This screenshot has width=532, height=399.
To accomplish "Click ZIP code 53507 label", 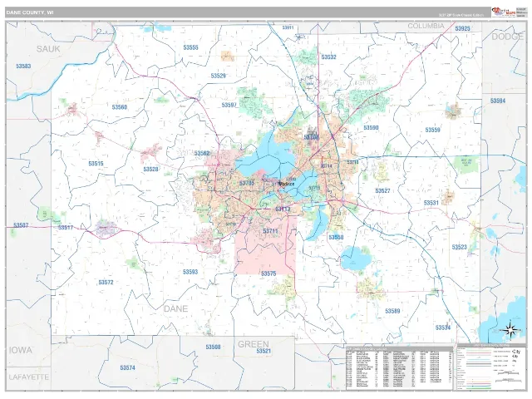I will pos(21,225).
